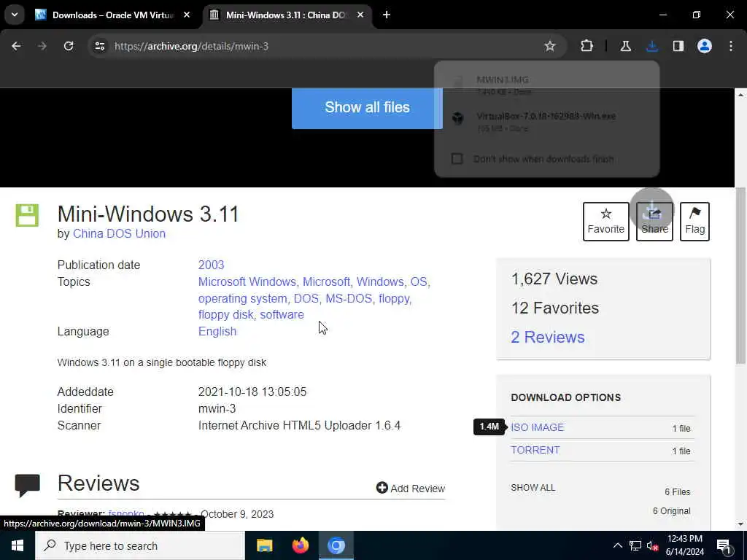
Task: Close the Downloads – Oracle VM tab
Action: [187, 15]
